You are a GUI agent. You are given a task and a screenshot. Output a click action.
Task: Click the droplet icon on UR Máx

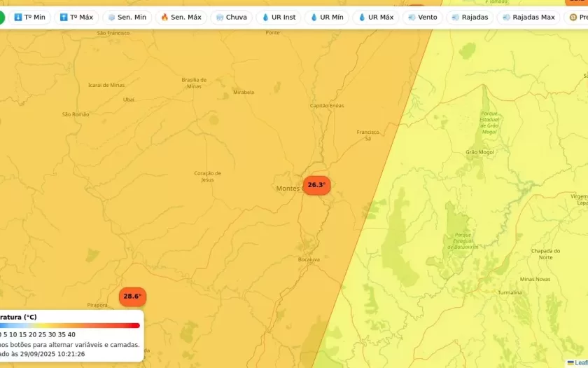point(362,18)
